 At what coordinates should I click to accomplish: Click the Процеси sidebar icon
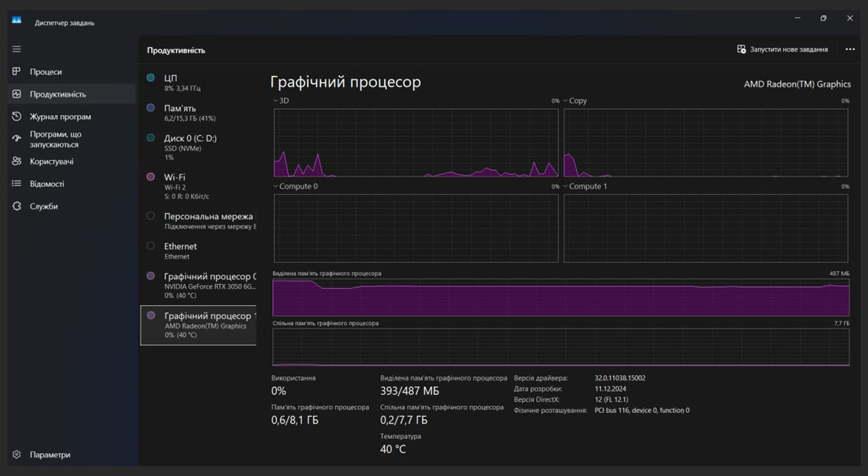pyautogui.click(x=17, y=72)
